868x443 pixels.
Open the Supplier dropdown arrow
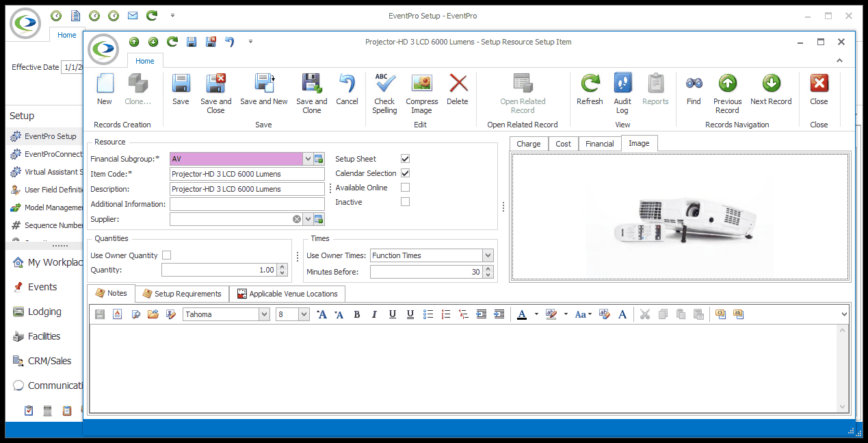[308, 219]
